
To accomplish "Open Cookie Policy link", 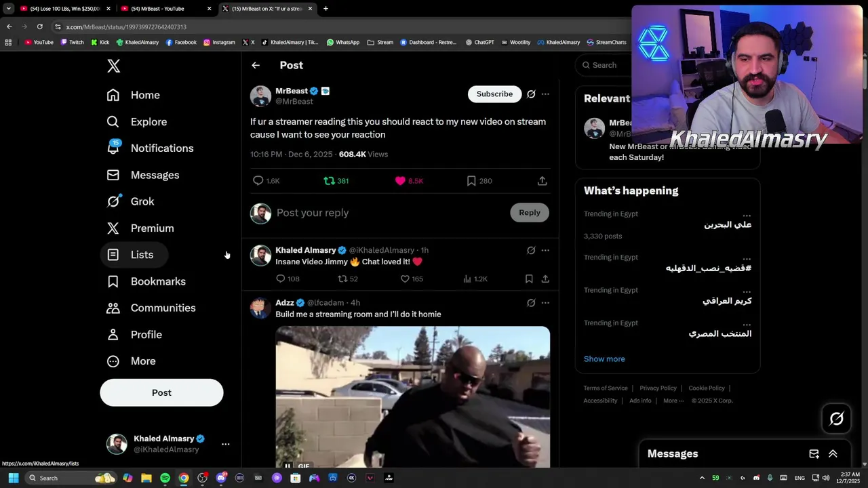I will [707, 388].
